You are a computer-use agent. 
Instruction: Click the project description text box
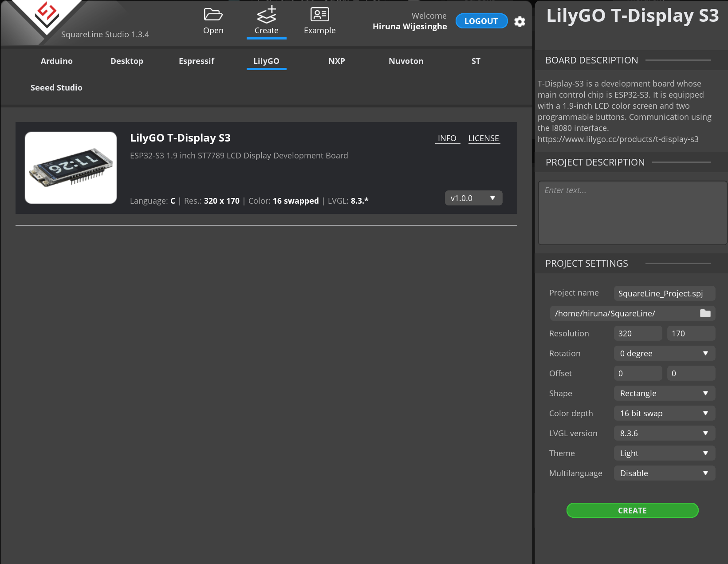coord(633,213)
